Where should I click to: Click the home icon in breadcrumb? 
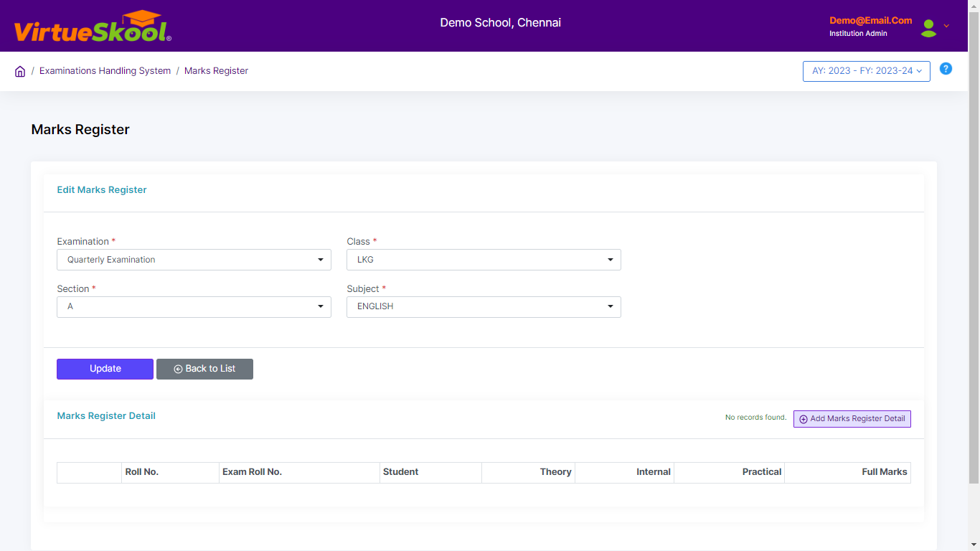pos(20,71)
